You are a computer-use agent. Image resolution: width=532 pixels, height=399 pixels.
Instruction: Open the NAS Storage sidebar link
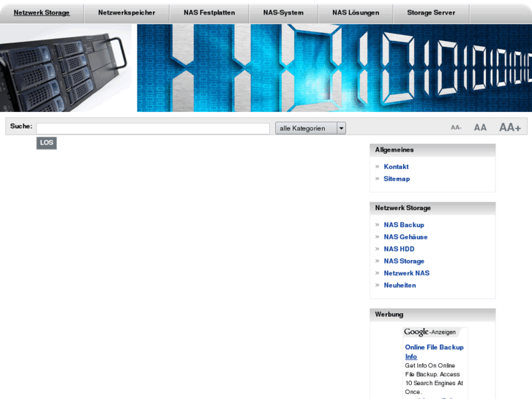(404, 261)
